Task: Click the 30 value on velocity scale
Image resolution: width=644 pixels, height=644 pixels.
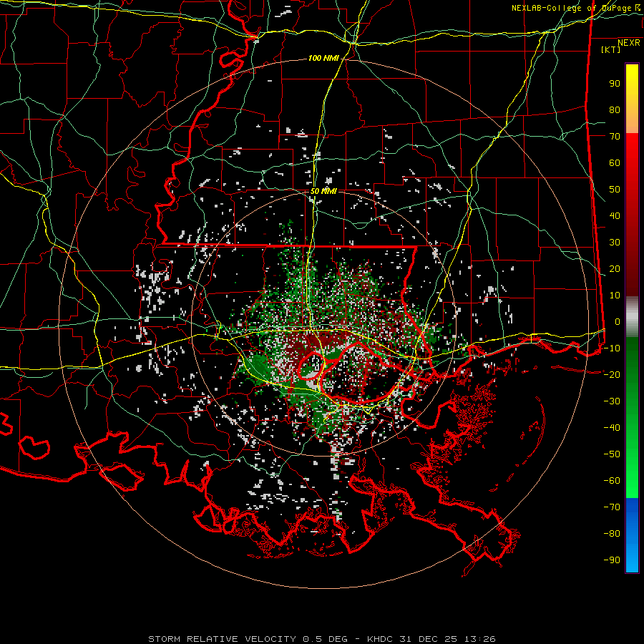Action: coord(615,243)
